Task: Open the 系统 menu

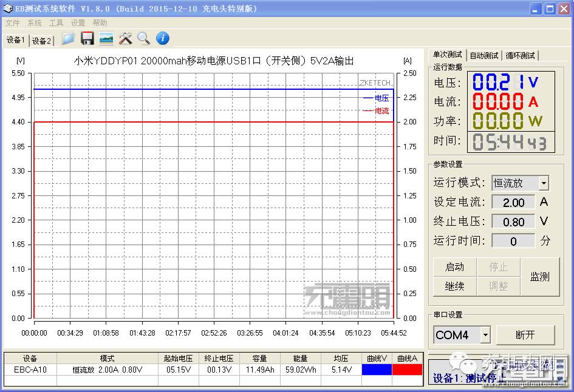Action: pyautogui.click(x=35, y=22)
